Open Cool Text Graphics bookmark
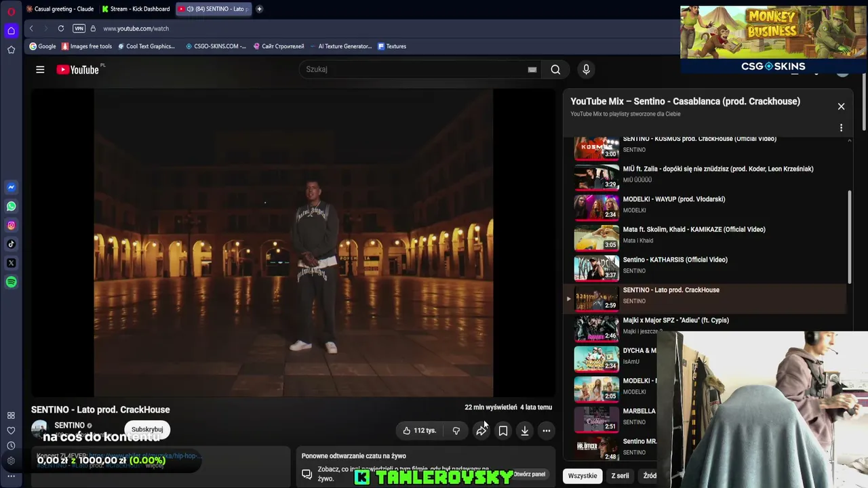Screen dimensions: 868x488 point(146,46)
